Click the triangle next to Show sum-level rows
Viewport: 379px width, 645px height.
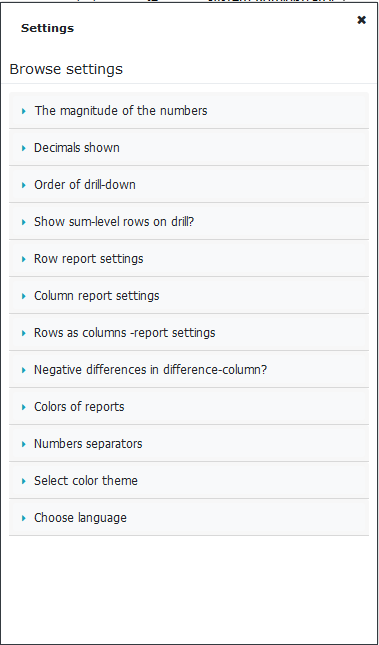[x=24, y=222]
